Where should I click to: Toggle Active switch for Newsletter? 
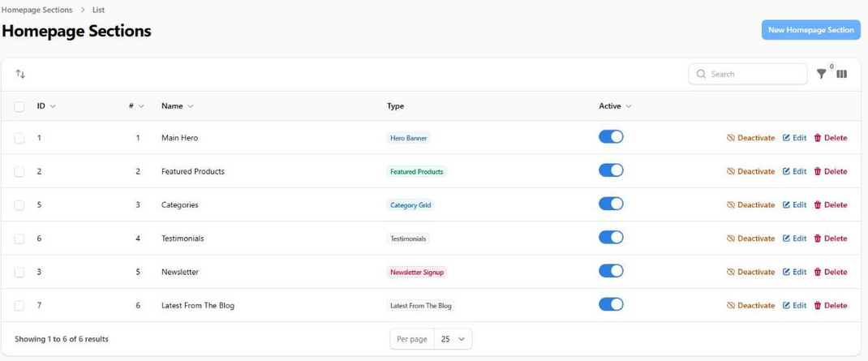[611, 271]
